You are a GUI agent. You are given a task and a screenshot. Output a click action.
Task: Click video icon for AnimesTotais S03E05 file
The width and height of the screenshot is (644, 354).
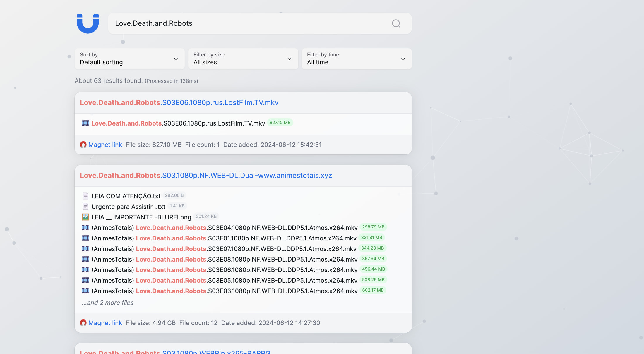click(85, 280)
